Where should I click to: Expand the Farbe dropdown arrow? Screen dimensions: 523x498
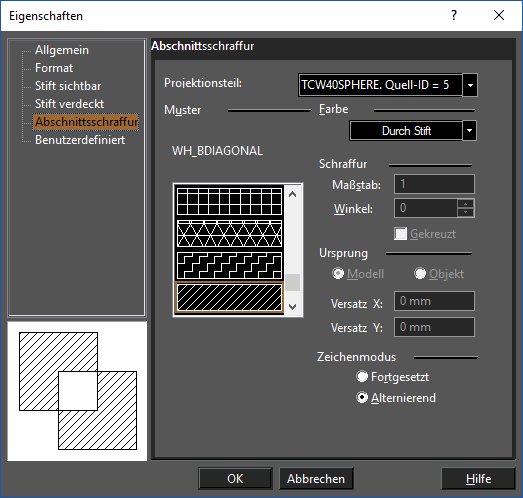pos(469,130)
